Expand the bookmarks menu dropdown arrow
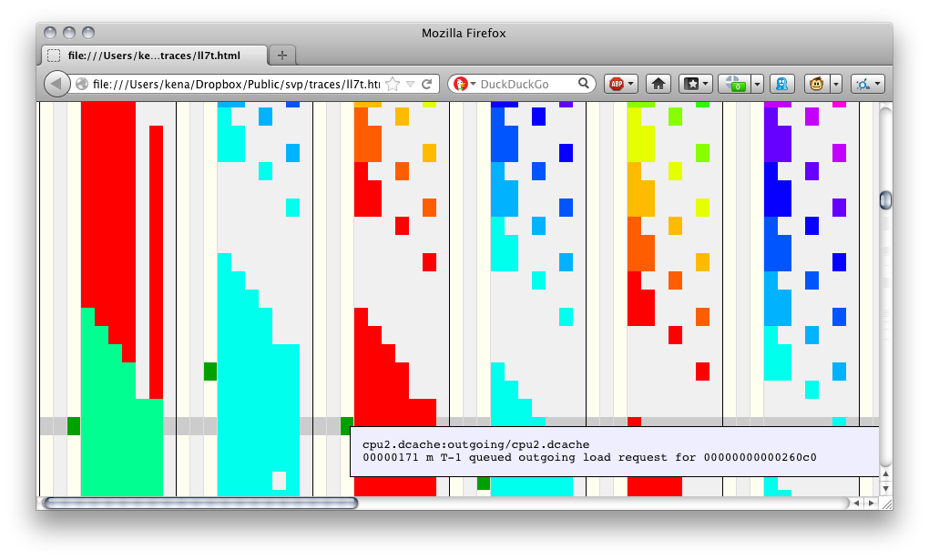Screen dimensions: 929x560 (x=706, y=84)
